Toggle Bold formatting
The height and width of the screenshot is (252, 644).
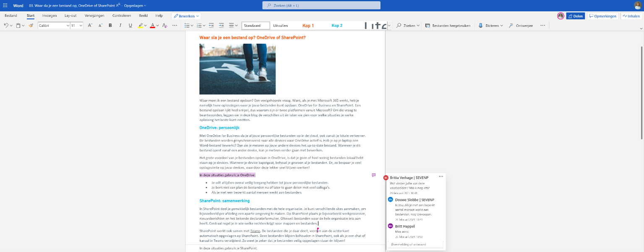tap(110, 26)
